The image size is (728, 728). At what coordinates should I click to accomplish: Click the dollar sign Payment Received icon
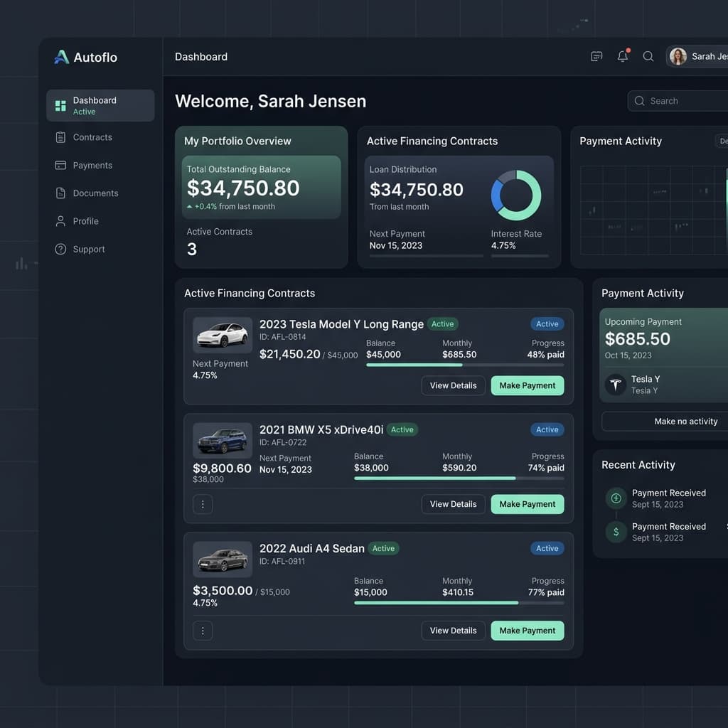click(616, 532)
